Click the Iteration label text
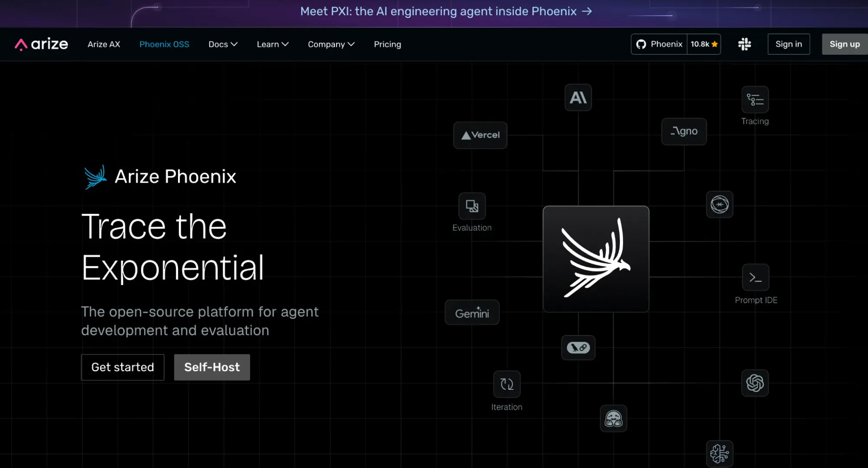This screenshot has width=868, height=468. (x=507, y=407)
